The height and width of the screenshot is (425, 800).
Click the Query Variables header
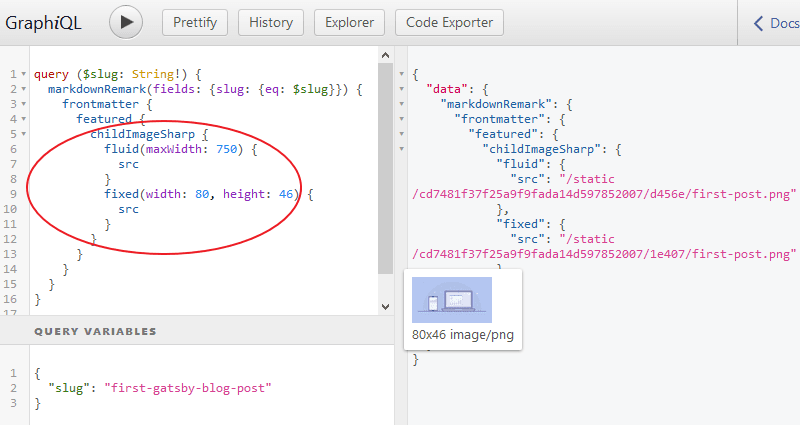95,331
